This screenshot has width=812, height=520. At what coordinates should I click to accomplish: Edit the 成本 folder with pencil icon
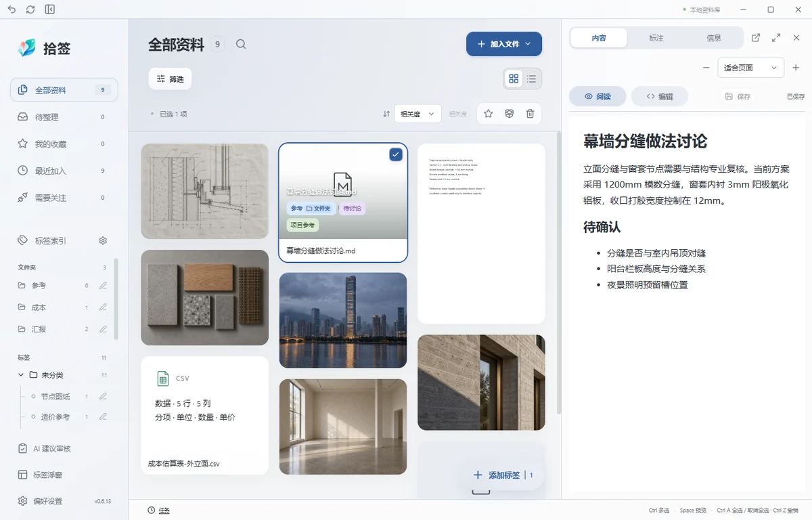(103, 307)
